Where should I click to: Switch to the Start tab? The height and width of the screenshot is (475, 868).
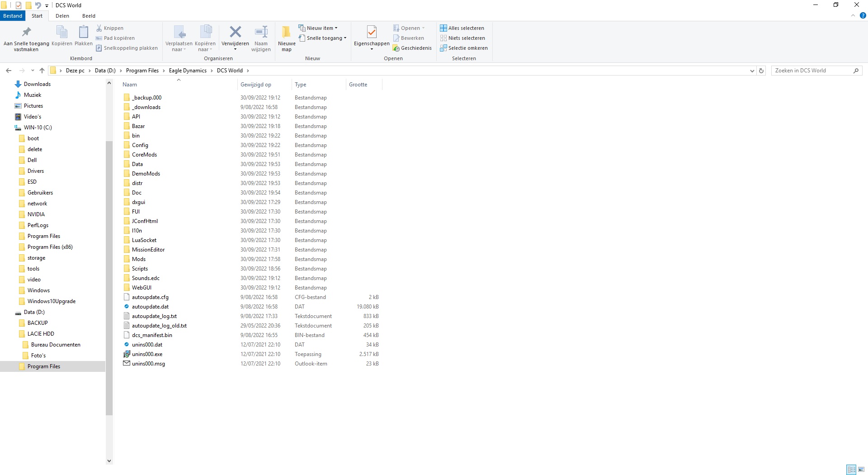37,16
